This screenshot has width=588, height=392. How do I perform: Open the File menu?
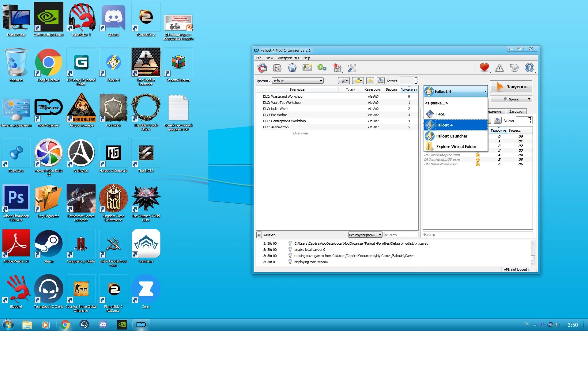(259, 58)
